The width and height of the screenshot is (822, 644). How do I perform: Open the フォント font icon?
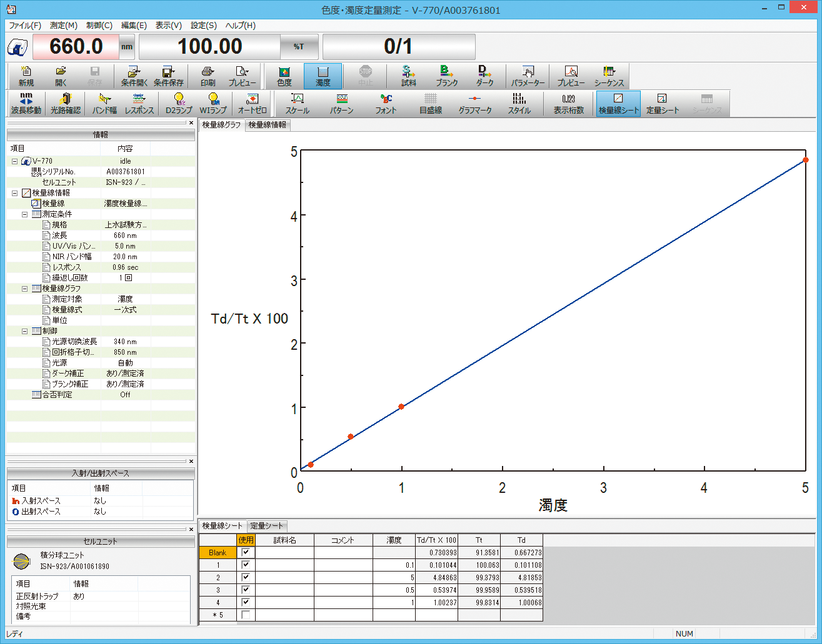point(386,104)
